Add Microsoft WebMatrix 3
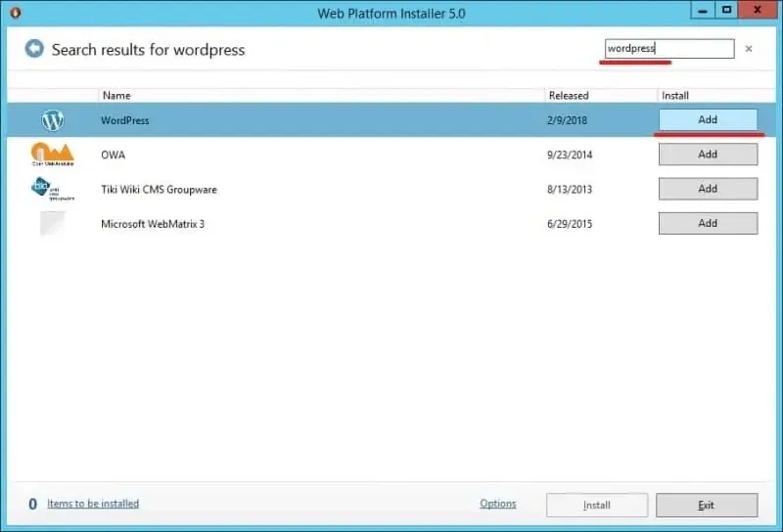783x532 pixels. pos(708,223)
